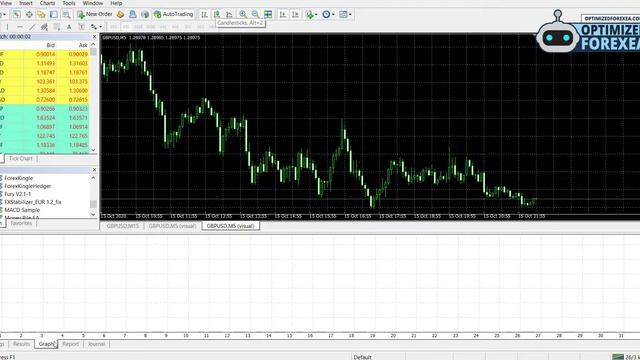Tile chart windows with the grid icon
The width and height of the screenshot is (640, 360).
point(268,14)
